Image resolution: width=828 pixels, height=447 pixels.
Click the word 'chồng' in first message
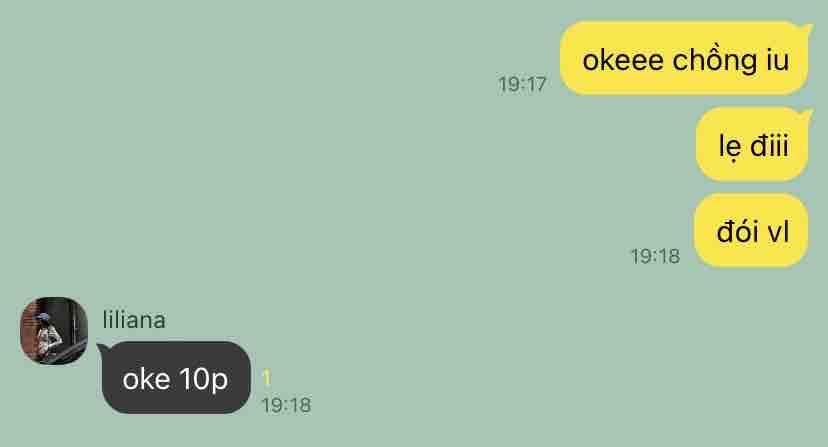point(714,60)
